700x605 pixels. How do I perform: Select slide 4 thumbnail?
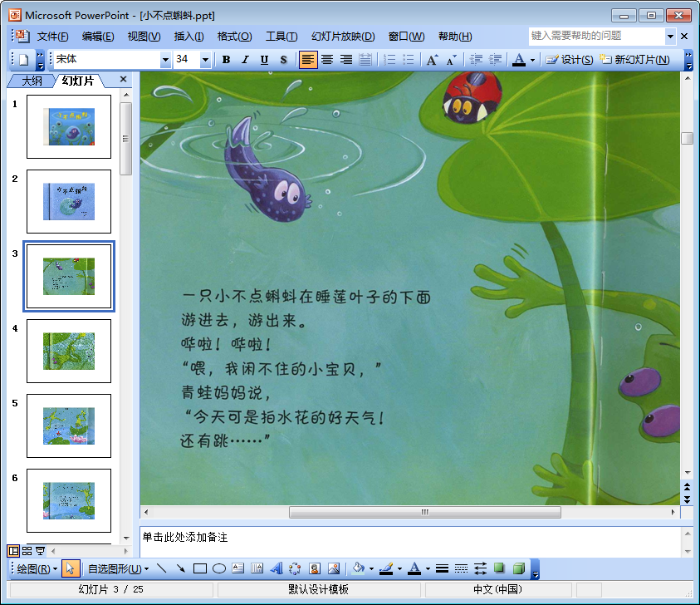coord(69,352)
